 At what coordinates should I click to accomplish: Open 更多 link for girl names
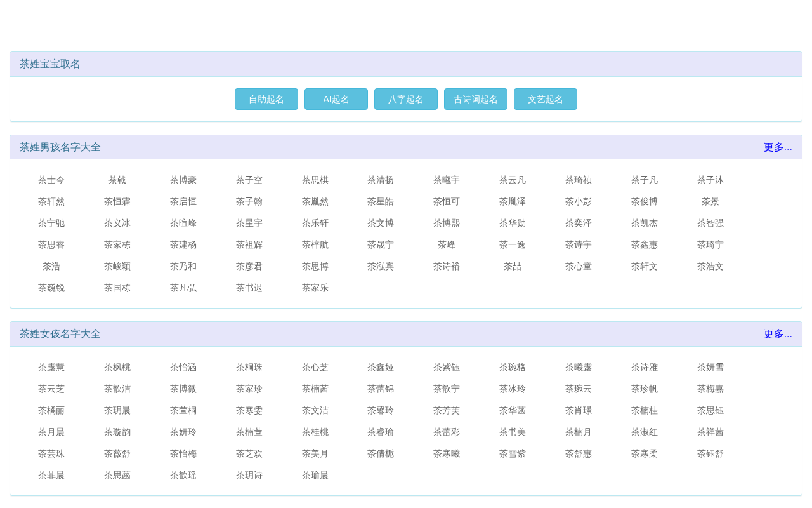coord(778,334)
